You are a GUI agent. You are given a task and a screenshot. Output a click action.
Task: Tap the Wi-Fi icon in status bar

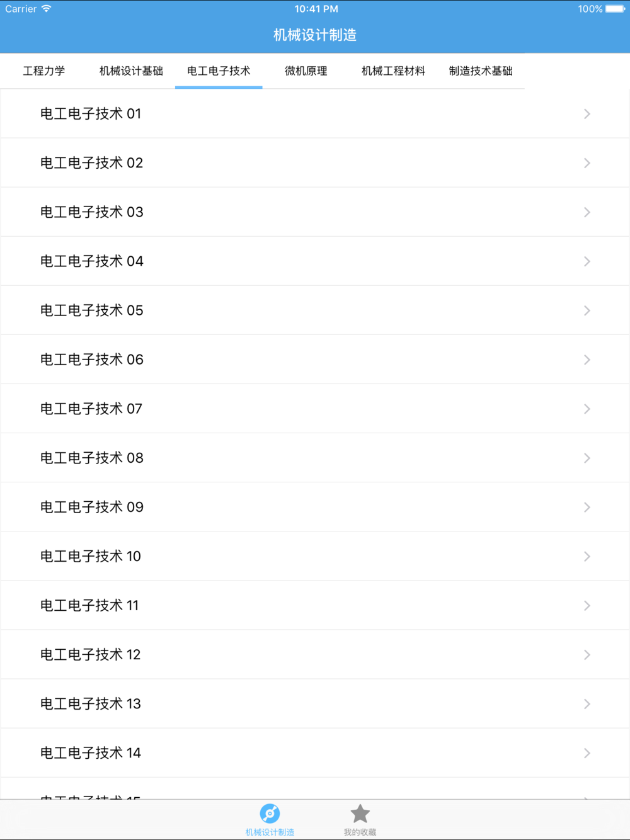(x=47, y=9)
